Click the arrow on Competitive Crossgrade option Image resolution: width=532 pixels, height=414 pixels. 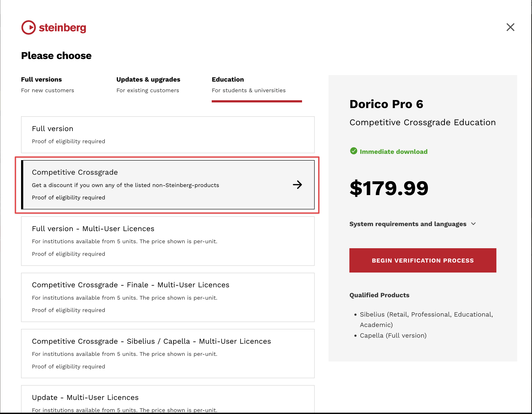coord(297,185)
